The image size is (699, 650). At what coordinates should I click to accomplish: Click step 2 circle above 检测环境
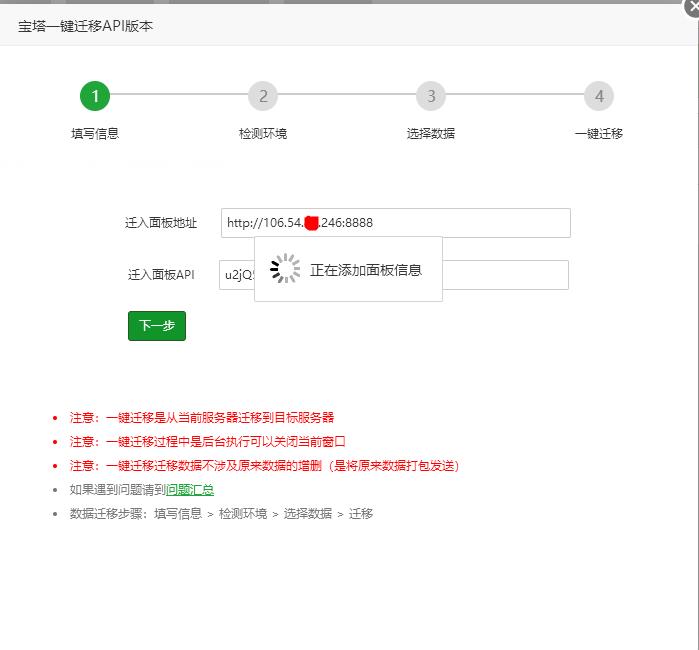263,96
